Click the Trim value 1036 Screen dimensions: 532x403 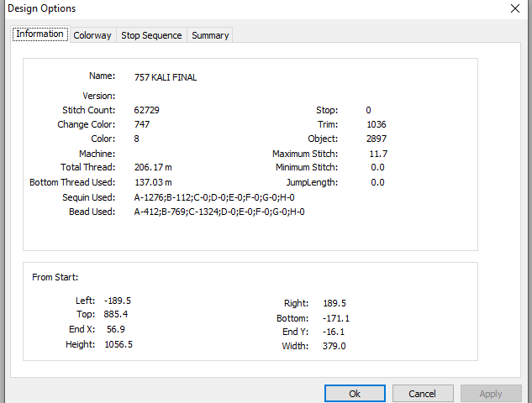[x=377, y=124]
